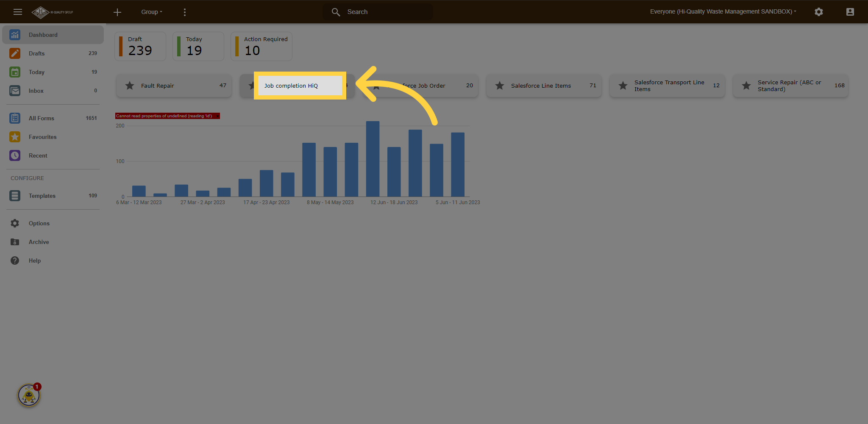Star the Salesforce Line Items form
This screenshot has width=868, height=424.
click(499, 86)
